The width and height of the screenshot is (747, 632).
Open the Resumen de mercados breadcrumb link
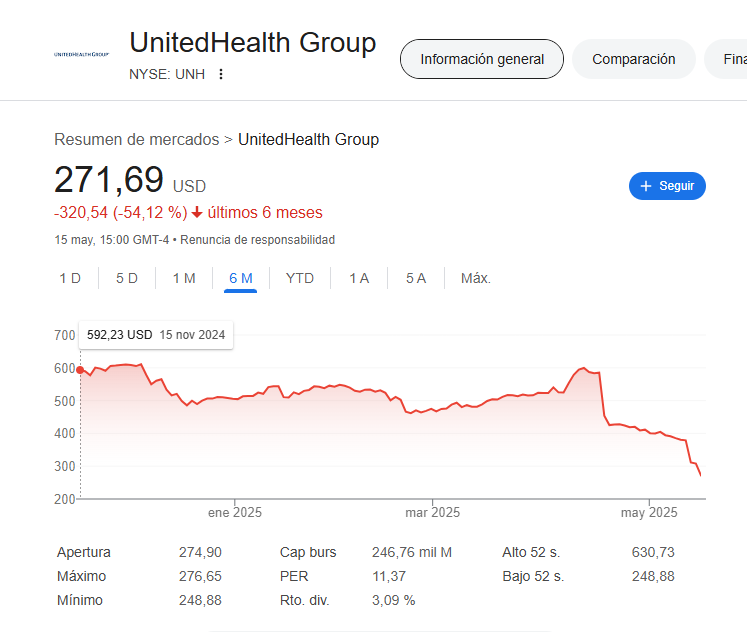click(136, 140)
